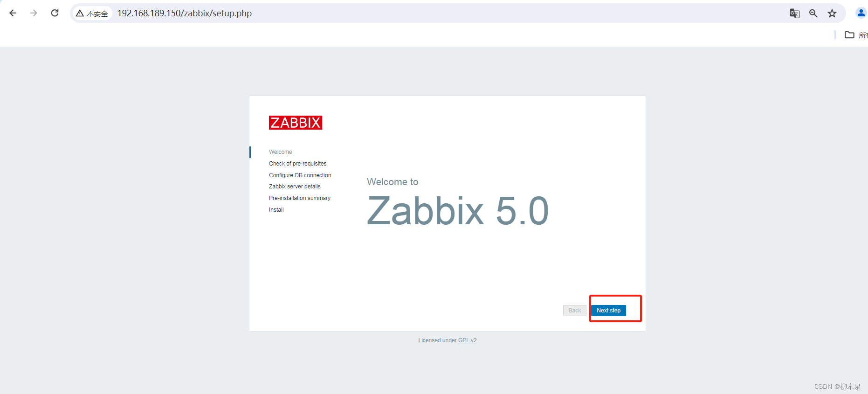Select Check of pre-requisites step
The width and height of the screenshot is (868, 394).
tap(297, 164)
